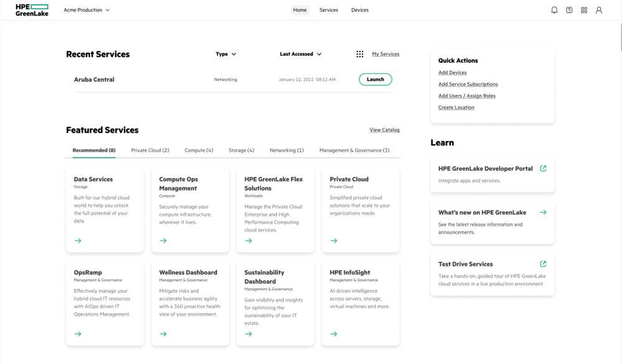Expand the Acme Production workspace dropdown
Screen dimensions: 622x364
[x=86, y=10]
